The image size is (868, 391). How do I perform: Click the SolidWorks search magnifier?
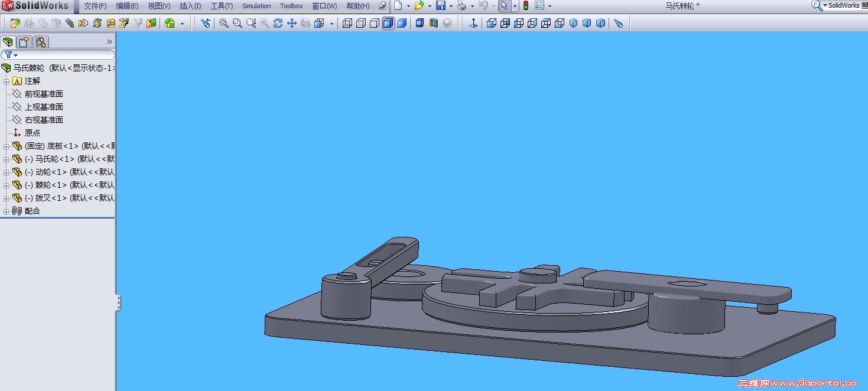pos(816,5)
